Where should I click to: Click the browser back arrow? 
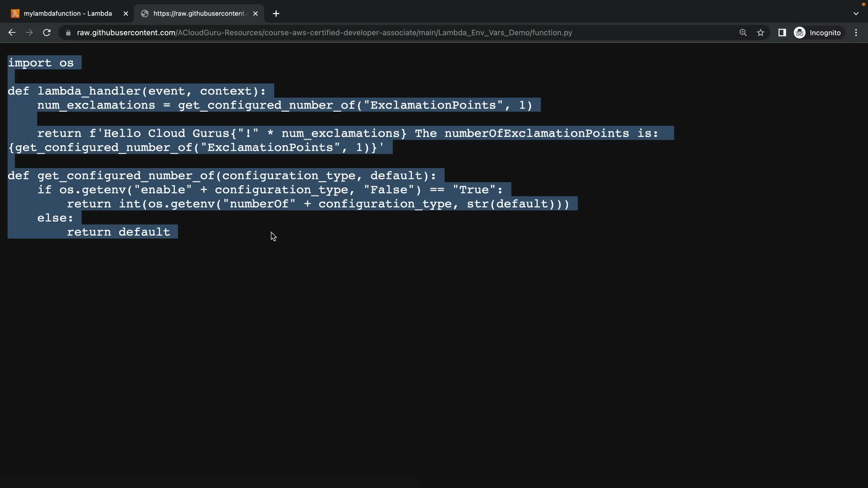coord(12,33)
